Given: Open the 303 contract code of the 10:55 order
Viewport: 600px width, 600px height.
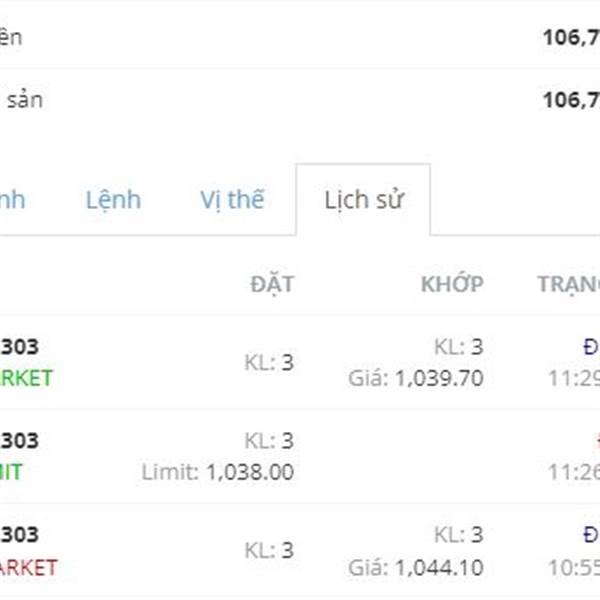Looking at the screenshot, I should 19,535.
